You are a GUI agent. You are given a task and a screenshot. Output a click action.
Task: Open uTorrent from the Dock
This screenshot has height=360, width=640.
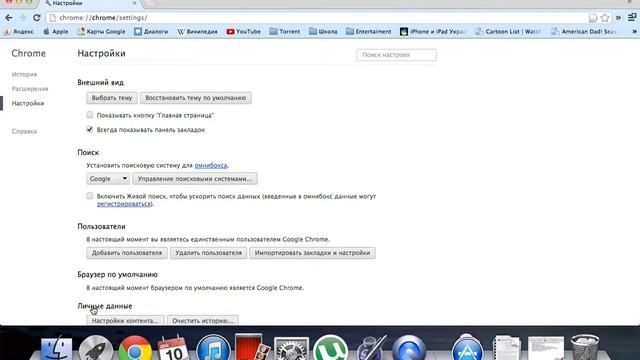[331, 348]
